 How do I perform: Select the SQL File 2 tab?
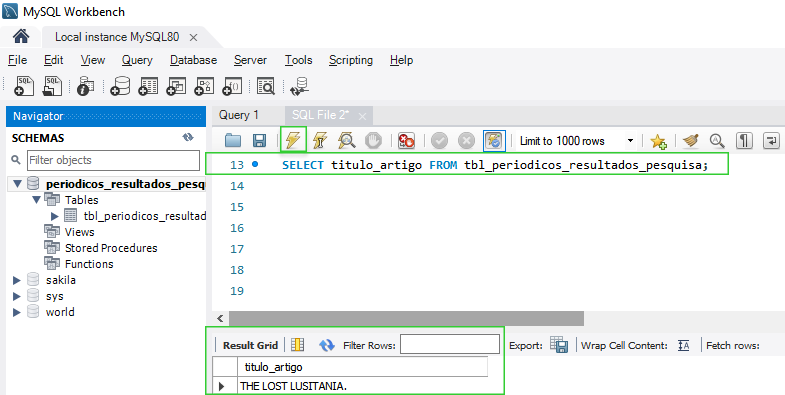point(320,115)
